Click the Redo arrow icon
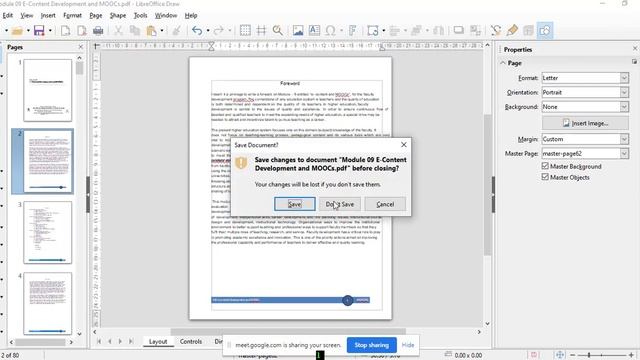 tap(219, 31)
